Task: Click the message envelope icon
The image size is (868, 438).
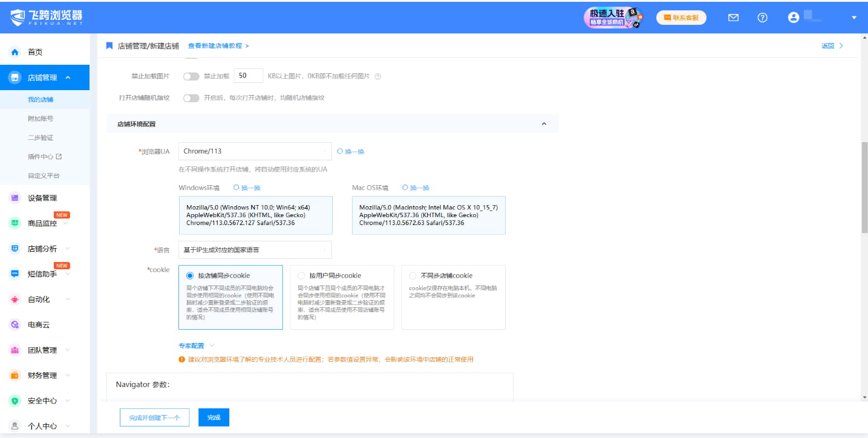Action: pos(733,18)
